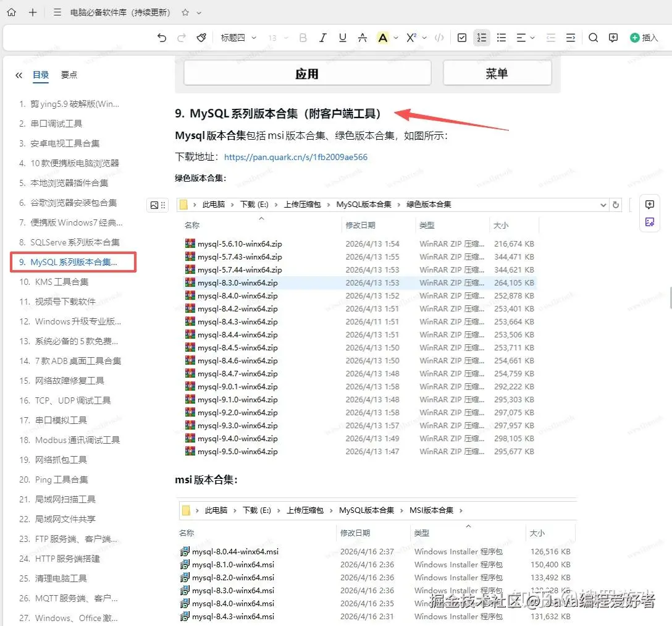
Task: Expand chevron after MSI版本合集 breadcrumb
Action: pyautogui.click(x=461, y=510)
